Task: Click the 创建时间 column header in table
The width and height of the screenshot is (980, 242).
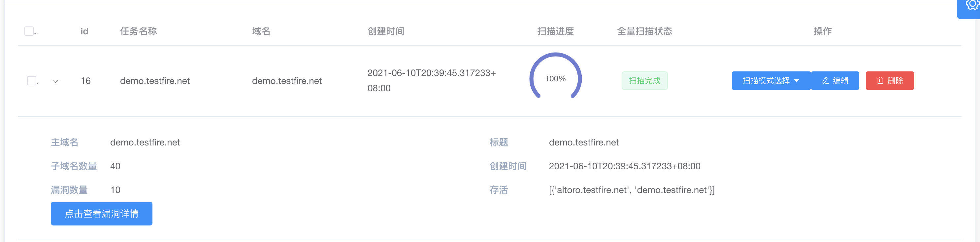Action: click(x=386, y=31)
